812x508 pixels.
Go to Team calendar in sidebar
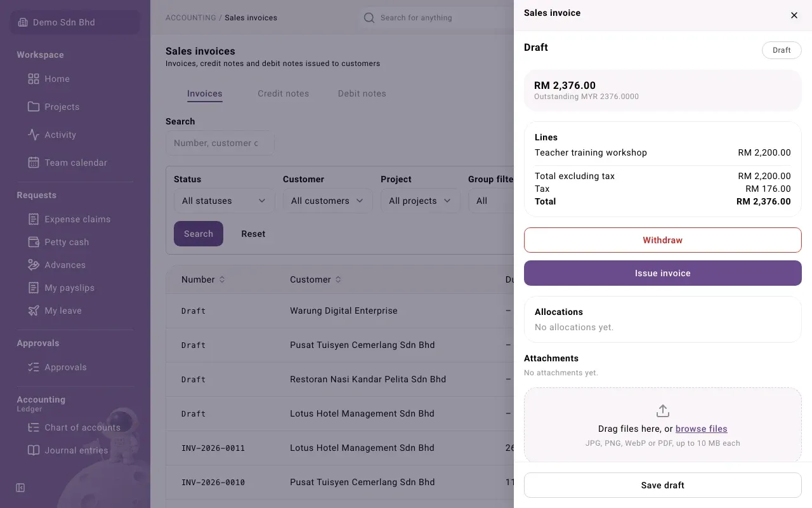75,163
